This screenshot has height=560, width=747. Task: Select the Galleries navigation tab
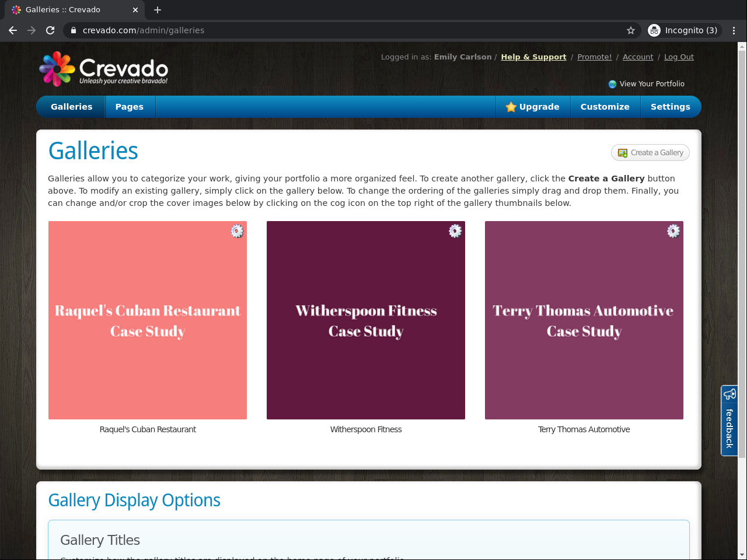pyautogui.click(x=71, y=107)
